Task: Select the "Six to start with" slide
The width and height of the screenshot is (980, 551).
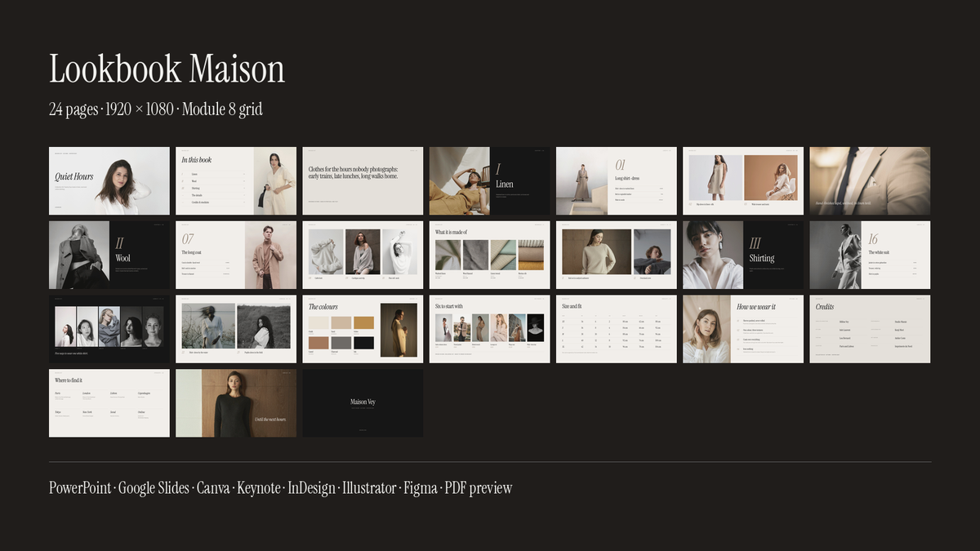Action: pyautogui.click(x=490, y=329)
